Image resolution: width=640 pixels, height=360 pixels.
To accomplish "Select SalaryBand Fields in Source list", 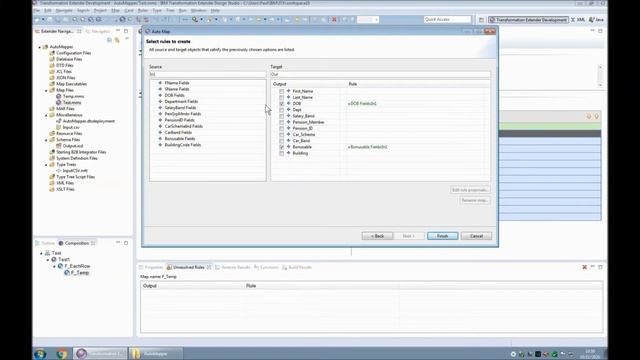I will pos(180,108).
